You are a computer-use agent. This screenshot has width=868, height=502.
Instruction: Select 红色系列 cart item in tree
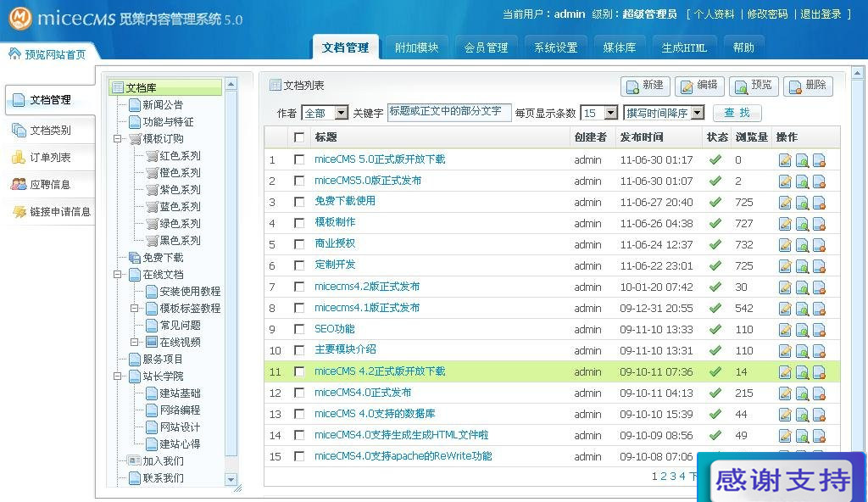(173, 156)
